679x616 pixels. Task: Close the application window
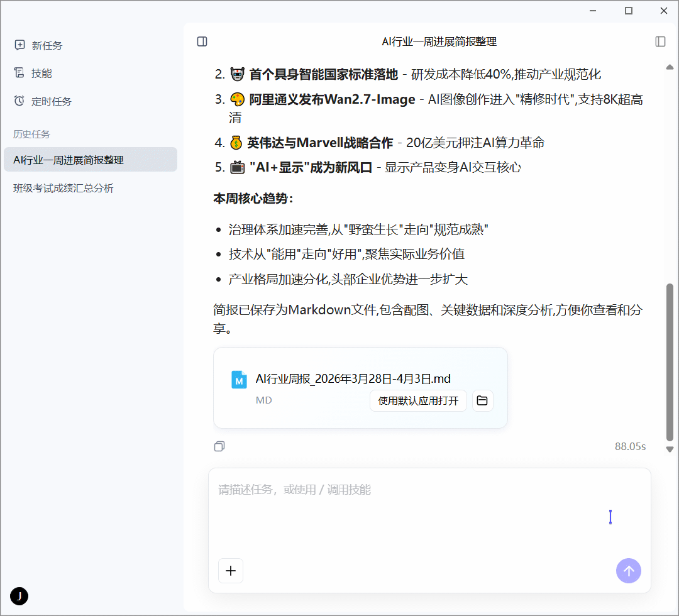663,11
